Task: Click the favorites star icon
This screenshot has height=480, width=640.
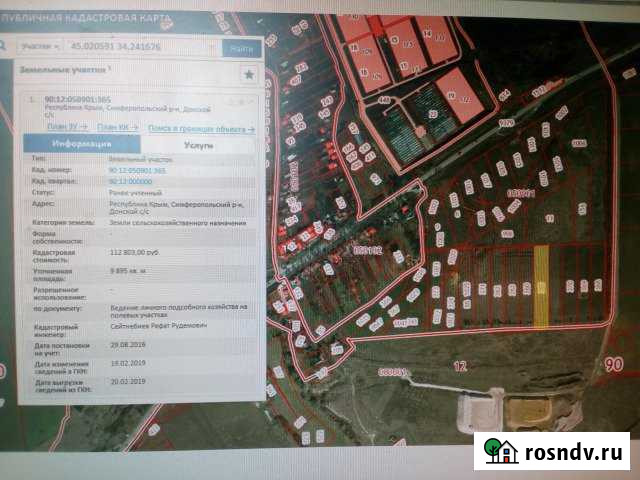Action: pyautogui.click(x=249, y=74)
